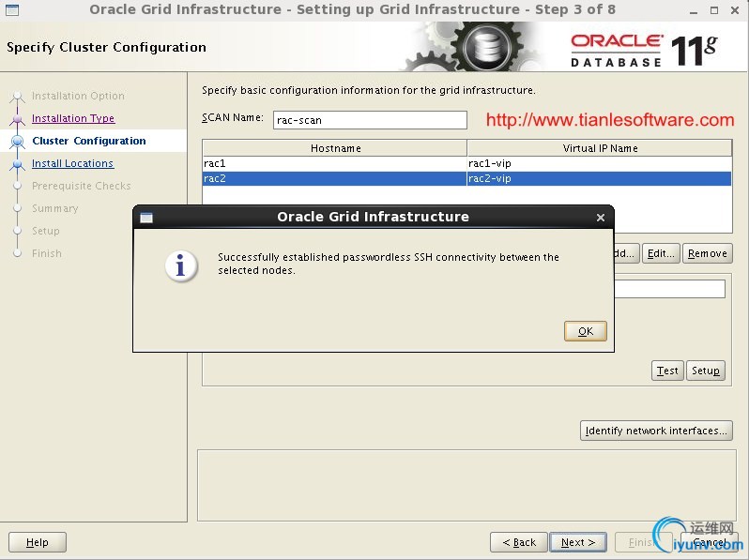Click the Hostname column header
Viewport: 749px width, 560px height.
click(x=335, y=148)
